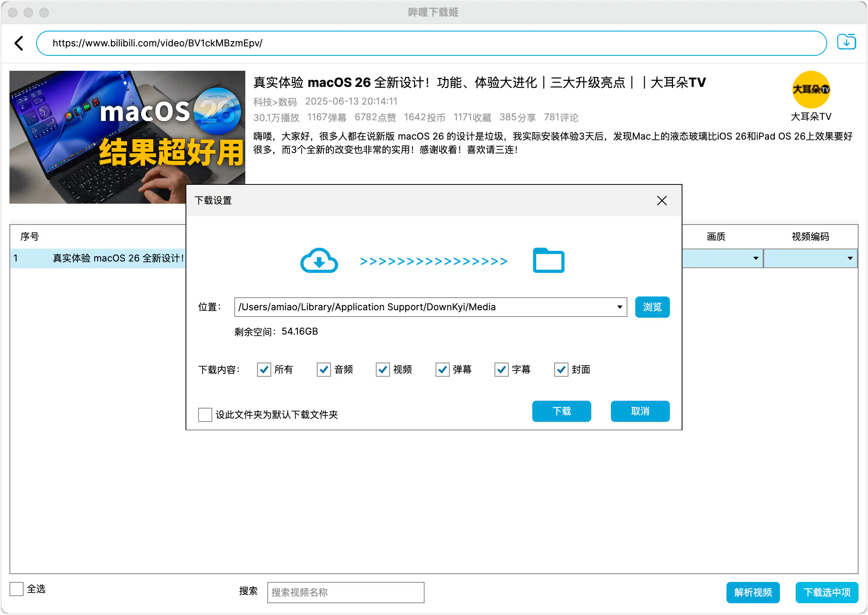Click the 781评论 comment count

click(561, 118)
